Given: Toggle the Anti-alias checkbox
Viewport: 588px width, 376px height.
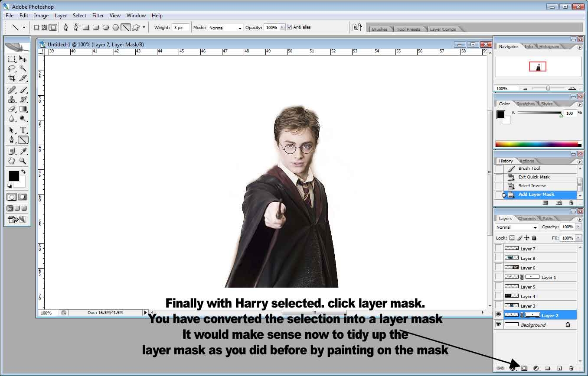Looking at the screenshot, I should coord(290,27).
